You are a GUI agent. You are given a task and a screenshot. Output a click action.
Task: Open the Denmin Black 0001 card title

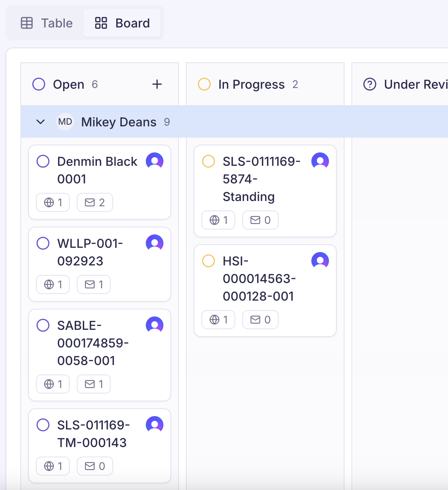[97, 170]
